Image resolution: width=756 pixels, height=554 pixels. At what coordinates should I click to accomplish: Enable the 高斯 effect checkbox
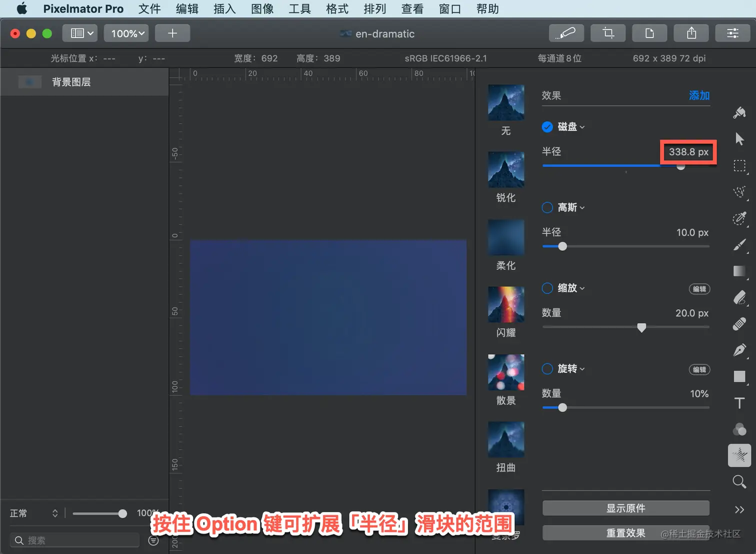pos(547,207)
